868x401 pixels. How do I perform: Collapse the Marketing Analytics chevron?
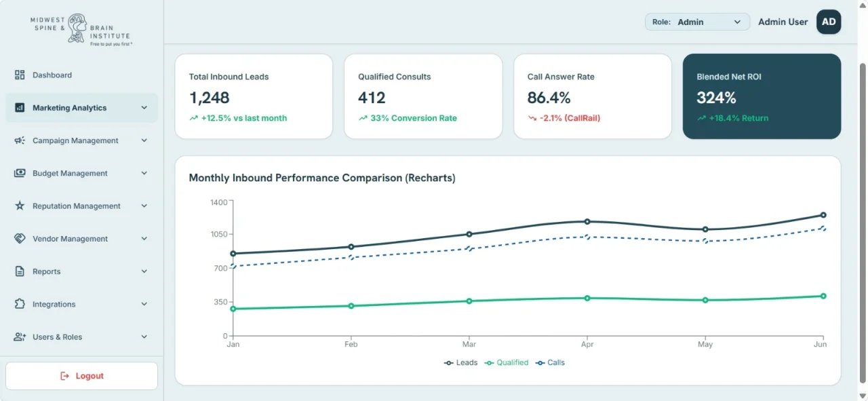(x=144, y=108)
